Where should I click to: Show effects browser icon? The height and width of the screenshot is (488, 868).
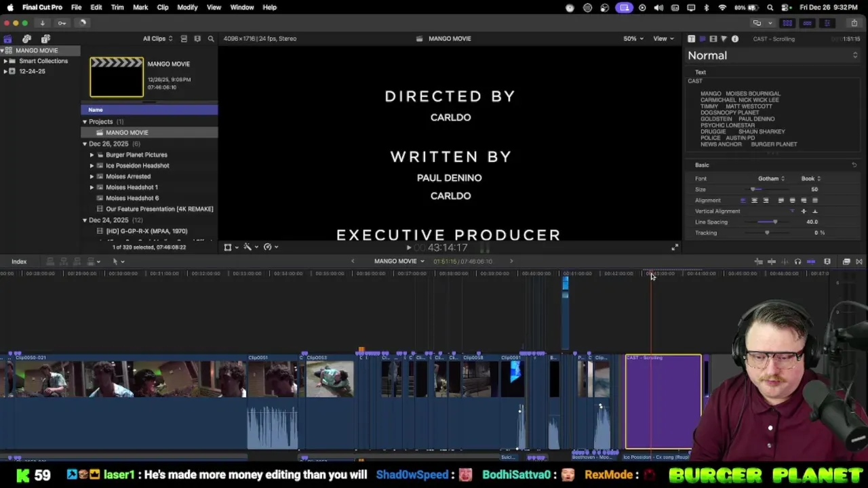tap(846, 262)
